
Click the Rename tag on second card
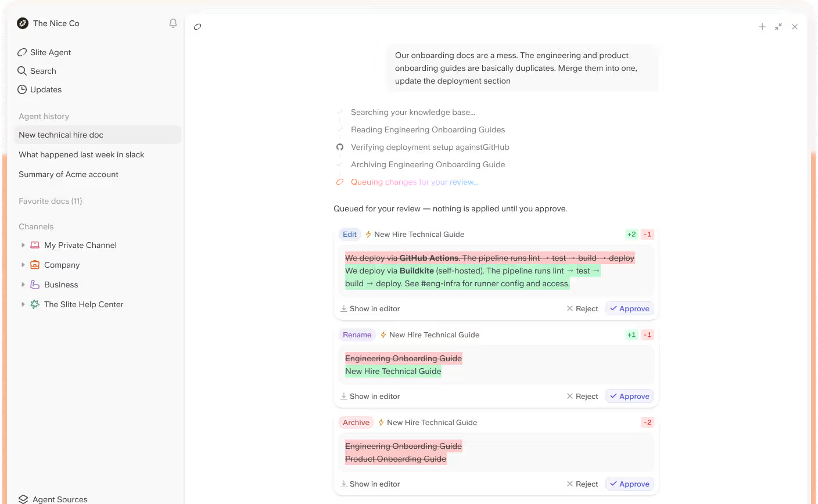pos(357,335)
